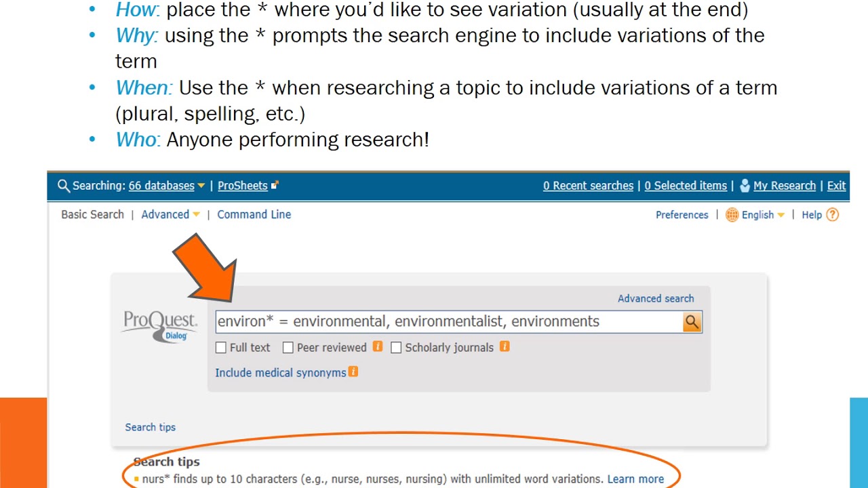Image resolution: width=868 pixels, height=488 pixels.
Task: Switch to Basic Search
Action: 92,215
